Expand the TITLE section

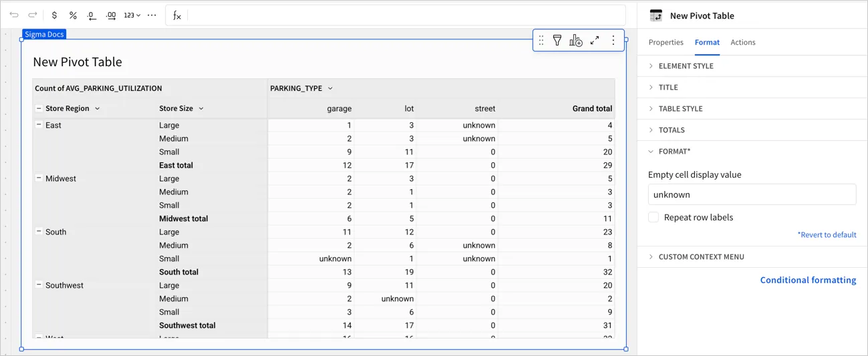[752, 87]
